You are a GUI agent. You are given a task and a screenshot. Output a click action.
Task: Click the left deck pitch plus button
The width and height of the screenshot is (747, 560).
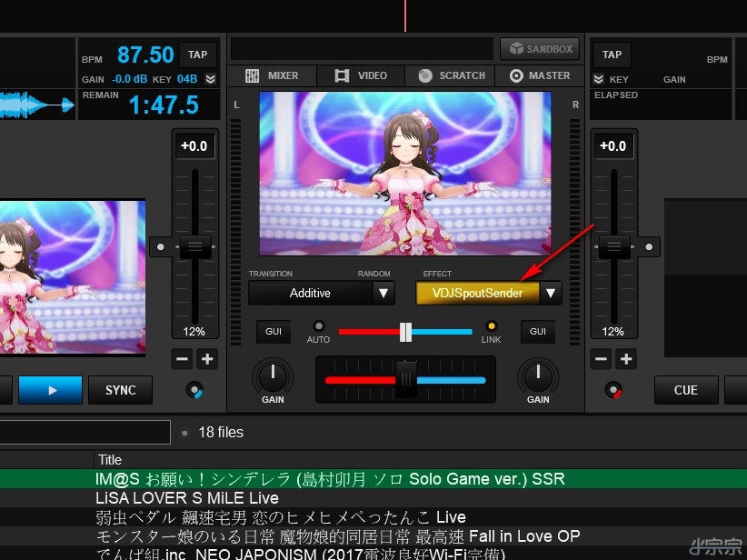(x=207, y=359)
